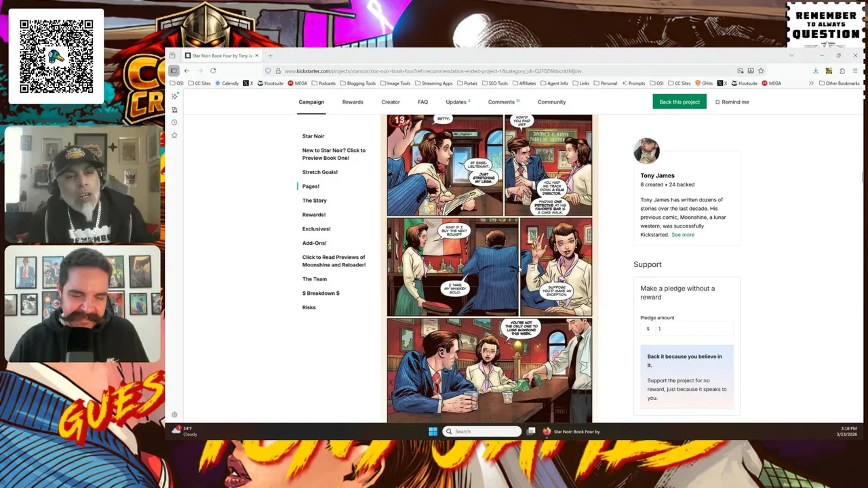The width and height of the screenshot is (868, 488).
Task: Open a new browser tab
Action: point(270,56)
